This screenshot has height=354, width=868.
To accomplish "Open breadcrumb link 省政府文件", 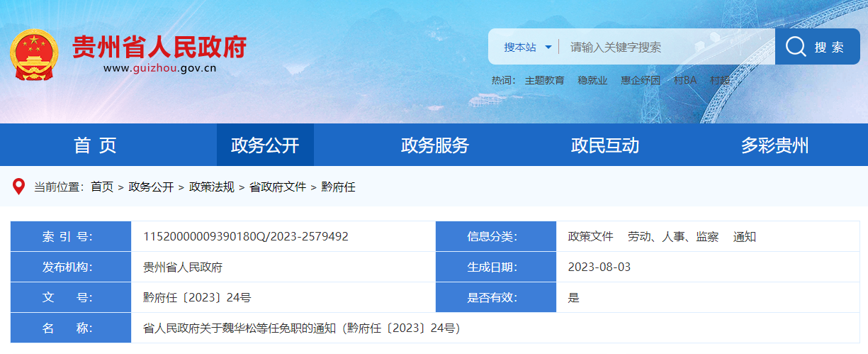I will (x=277, y=187).
